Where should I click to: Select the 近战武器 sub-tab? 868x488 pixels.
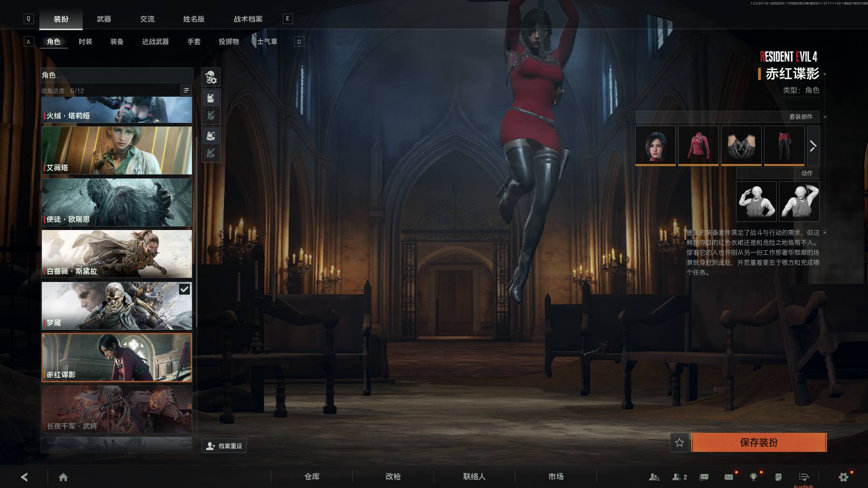click(x=156, y=42)
